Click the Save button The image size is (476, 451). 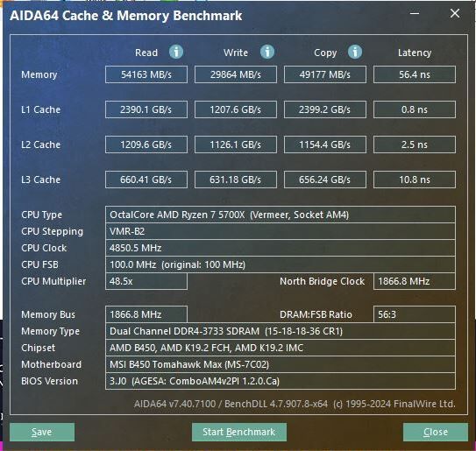click(x=42, y=432)
